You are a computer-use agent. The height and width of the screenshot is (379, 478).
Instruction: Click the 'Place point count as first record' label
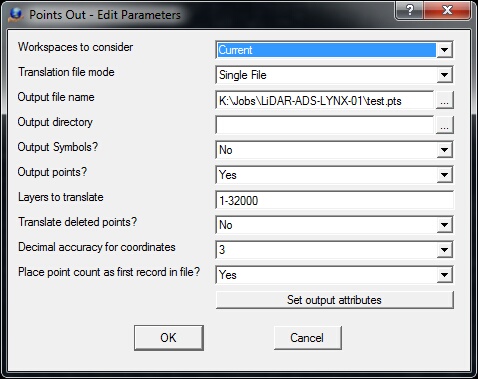click(x=109, y=272)
